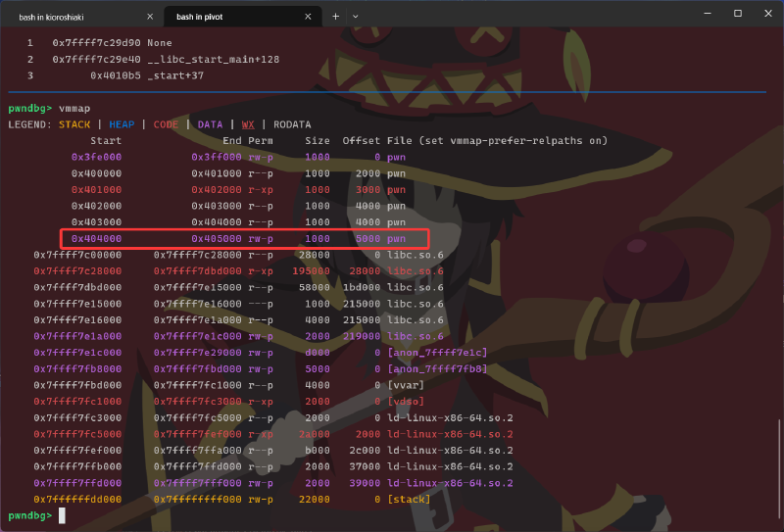Image resolution: width=784 pixels, height=532 pixels.
Task: Click the '[vdso]' file entry
Action: [406, 402]
